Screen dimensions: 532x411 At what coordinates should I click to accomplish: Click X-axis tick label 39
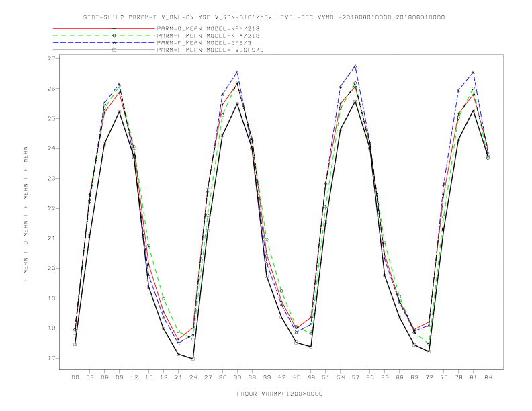(267, 377)
